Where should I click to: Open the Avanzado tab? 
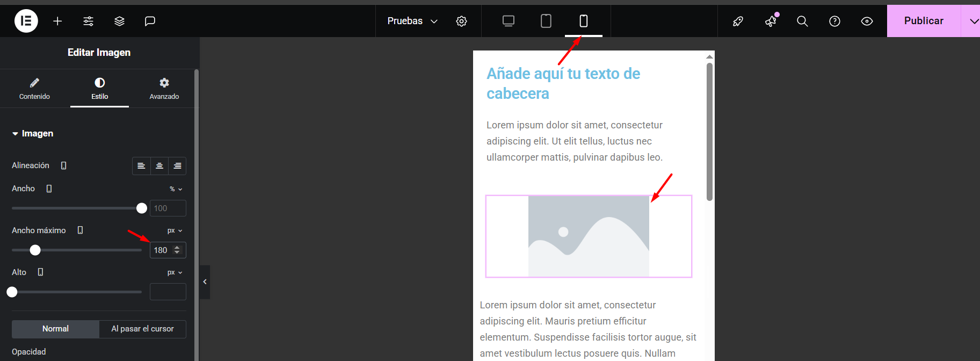[164, 89]
